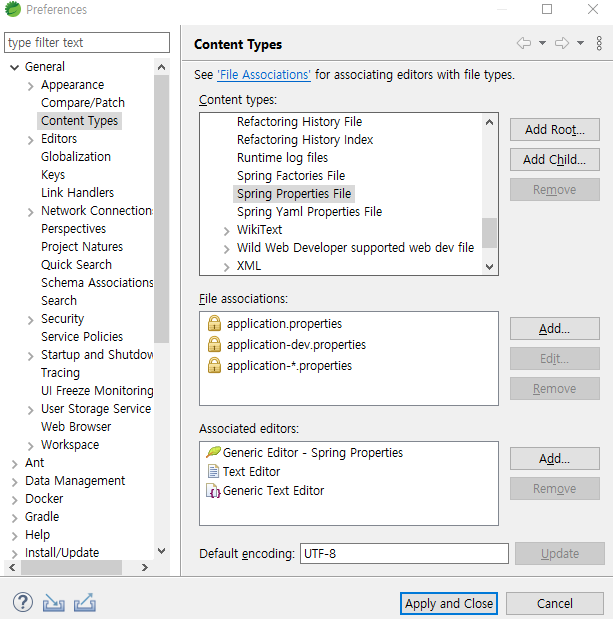Image resolution: width=613 pixels, height=619 pixels.
Task: Click Add... beside File associations
Action: pos(555,328)
